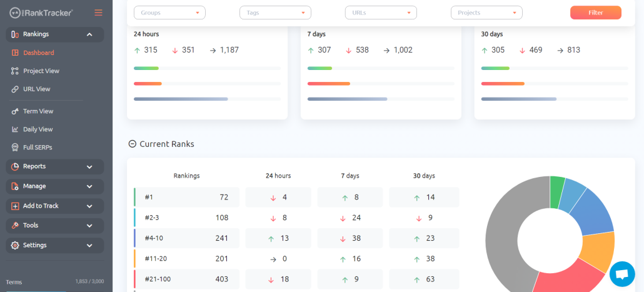Click the orange Filter button

(595, 13)
